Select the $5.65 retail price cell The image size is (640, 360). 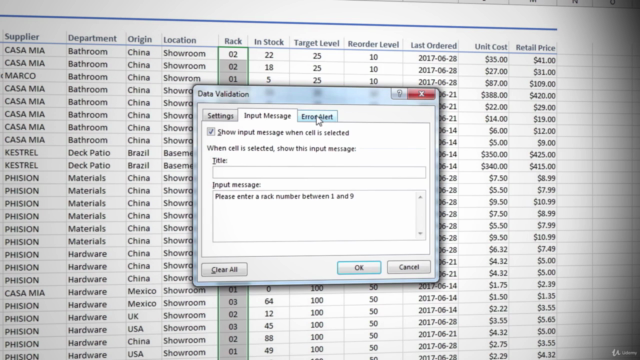point(546,320)
